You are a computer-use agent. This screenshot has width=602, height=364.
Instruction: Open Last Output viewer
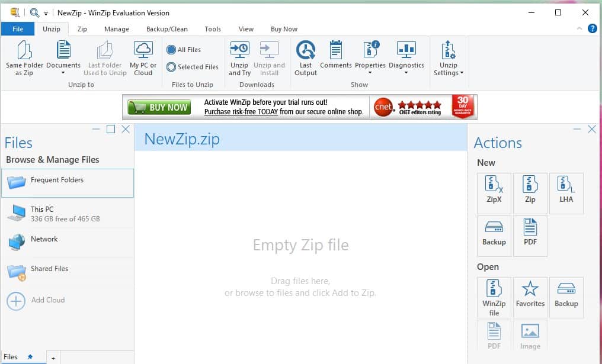(306, 51)
